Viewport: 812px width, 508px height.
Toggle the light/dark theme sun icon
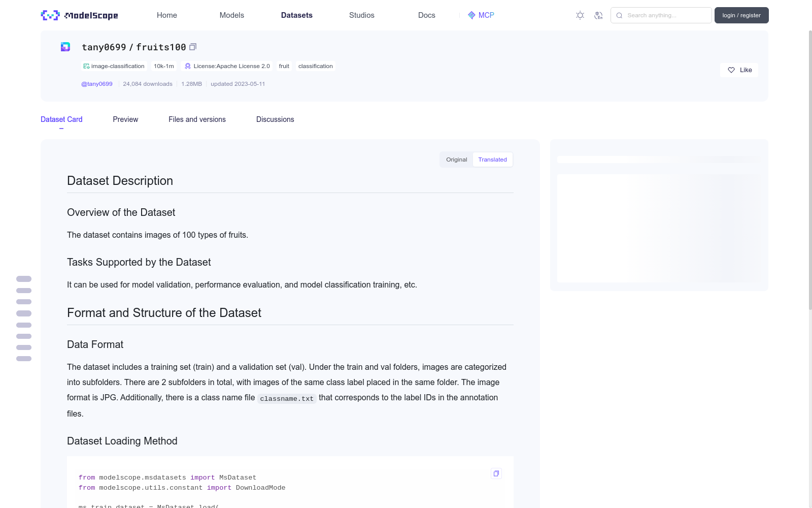580,15
